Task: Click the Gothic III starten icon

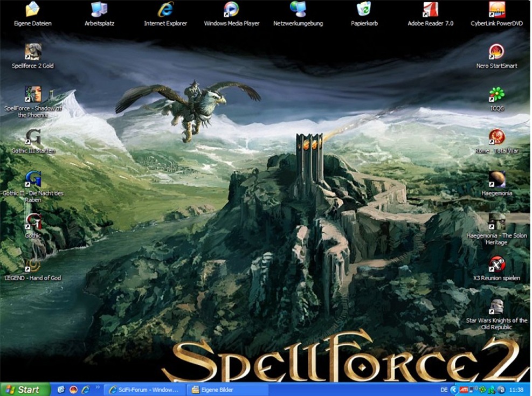Action: [33, 137]
